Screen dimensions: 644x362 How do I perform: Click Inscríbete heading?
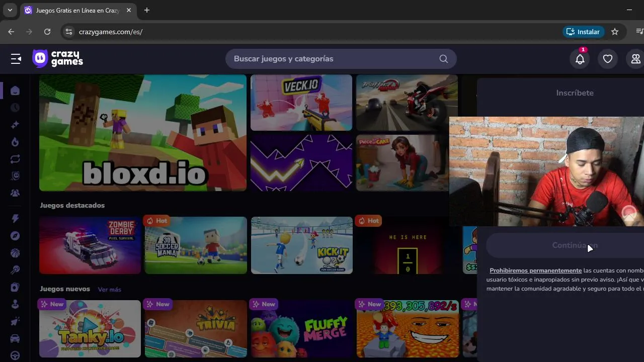(x=575, y=93)
